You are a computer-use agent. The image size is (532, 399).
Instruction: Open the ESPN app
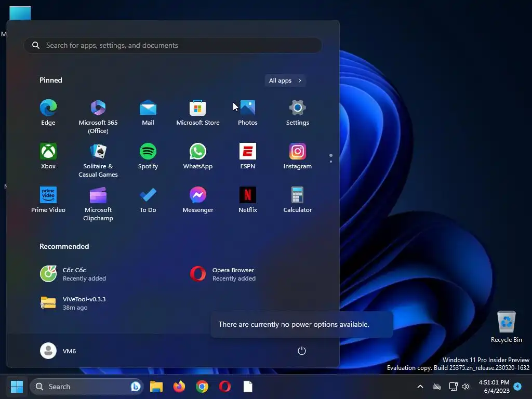[x=248, y=156]
